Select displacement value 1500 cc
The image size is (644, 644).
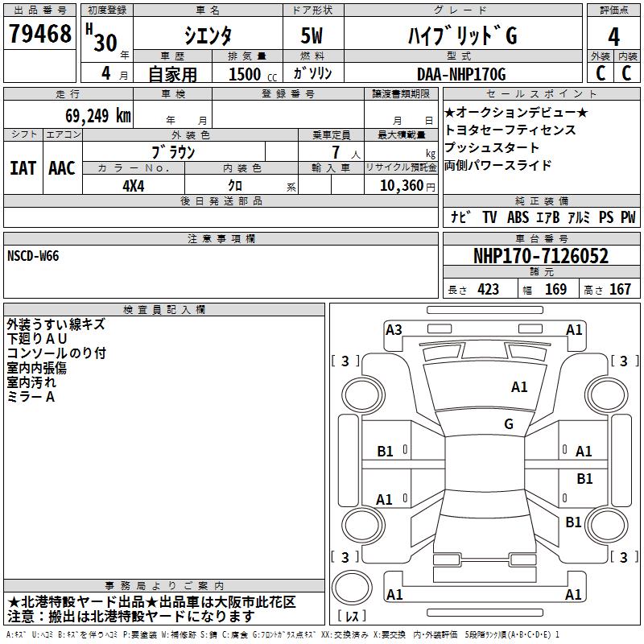[x=253, y=74]
